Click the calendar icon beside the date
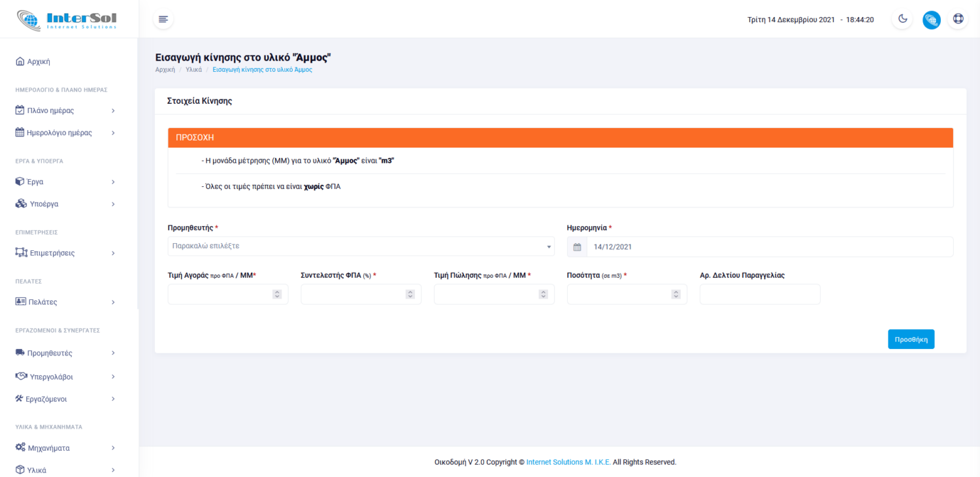This screenshot has height=477, width=980. coord(577,247)
